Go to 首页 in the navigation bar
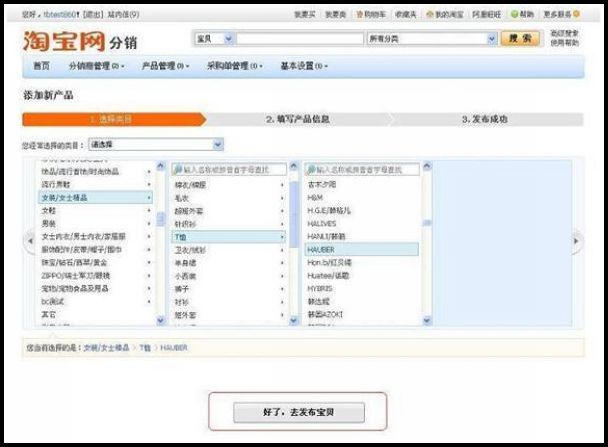Viewport: 608px width, 447px height. 41,66
